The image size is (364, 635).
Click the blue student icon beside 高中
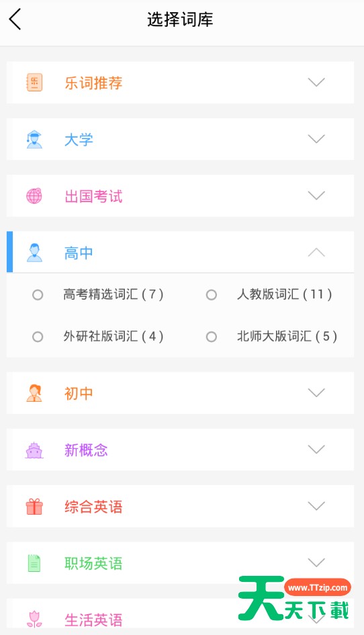[34, 253]
